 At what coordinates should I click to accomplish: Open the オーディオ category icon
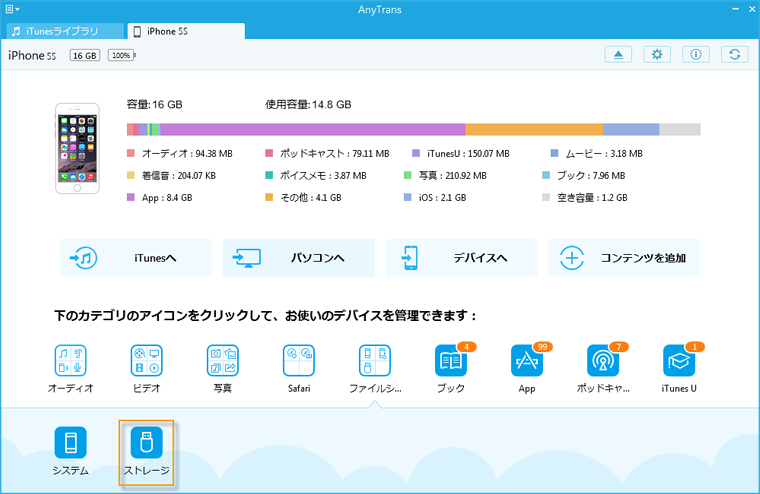click(x=70, y=361)
